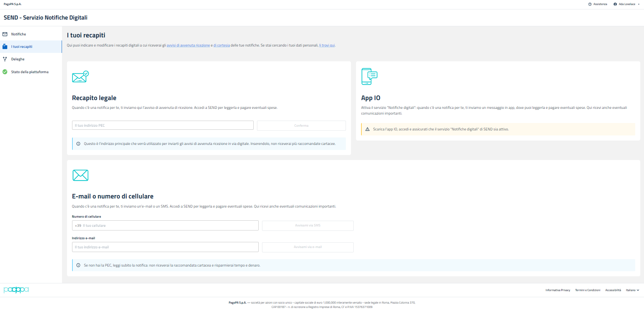Image resolution: width=644 pixels, height=311 pixels.
Task: Open the Deleghe menu item
Action: pyautogui.click(x=18, y=59)
